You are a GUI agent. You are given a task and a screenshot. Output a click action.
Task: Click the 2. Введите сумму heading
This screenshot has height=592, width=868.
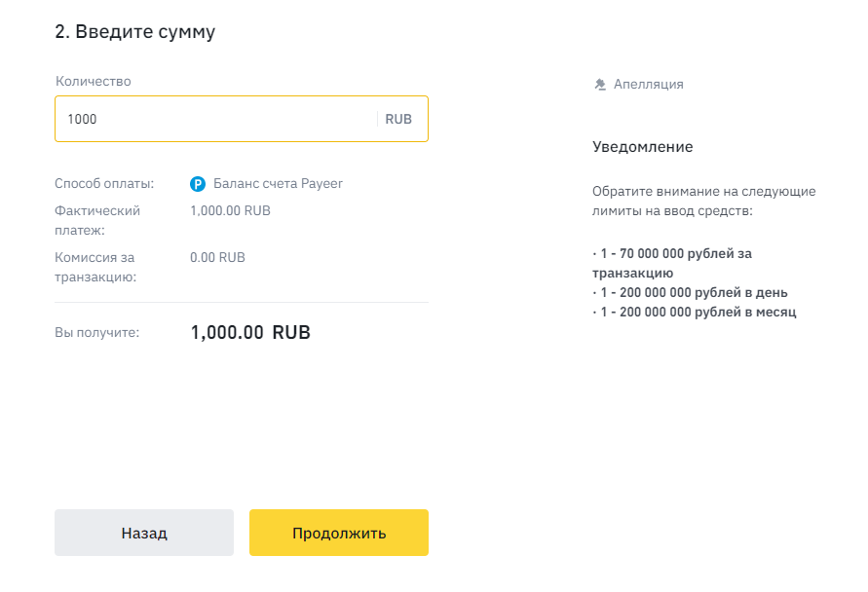(x=134, y=32)
